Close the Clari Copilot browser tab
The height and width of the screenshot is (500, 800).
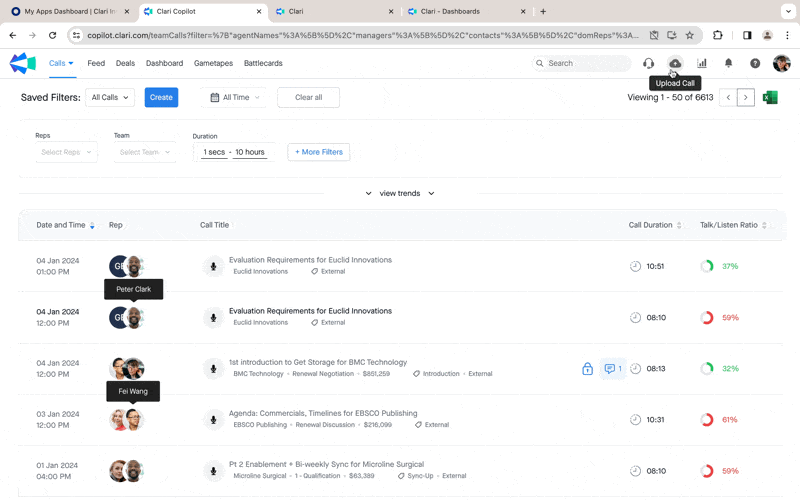[259, 11]
